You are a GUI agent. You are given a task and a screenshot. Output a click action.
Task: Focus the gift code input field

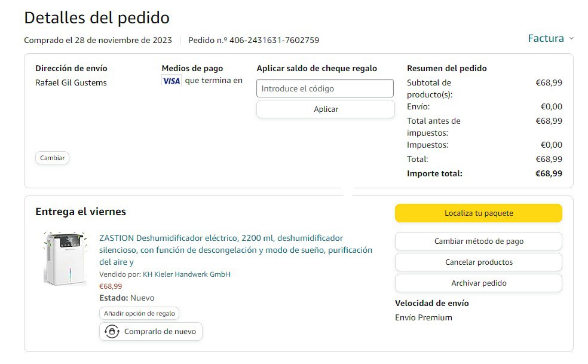(325, 88)
